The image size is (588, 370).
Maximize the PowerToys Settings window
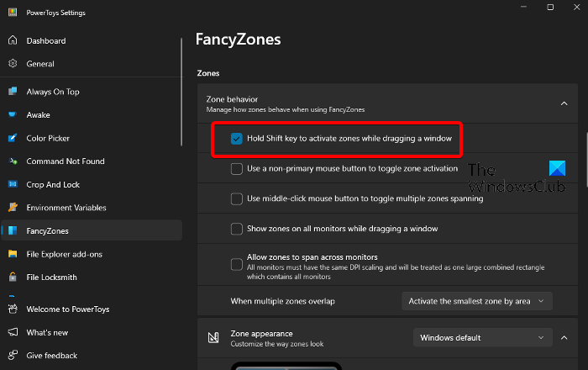[x=550, y=7]
